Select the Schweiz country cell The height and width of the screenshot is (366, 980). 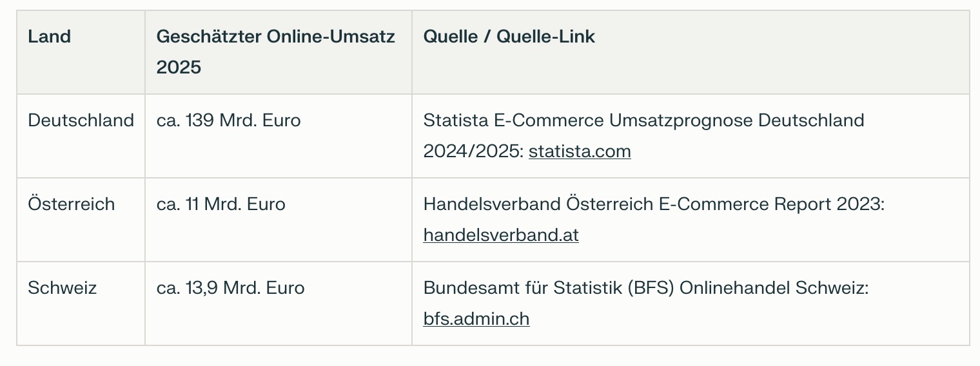pyautogui.click(x=63, y=288)
